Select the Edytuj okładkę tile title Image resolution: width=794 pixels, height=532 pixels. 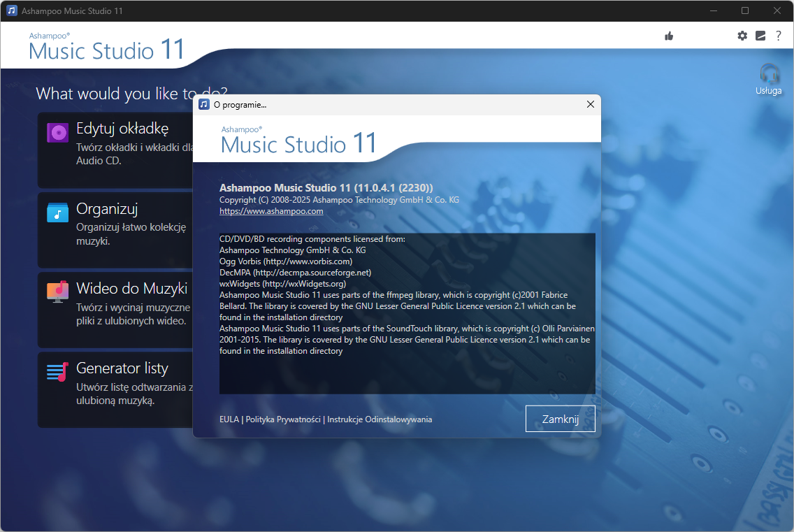click(x=122, y=129)
